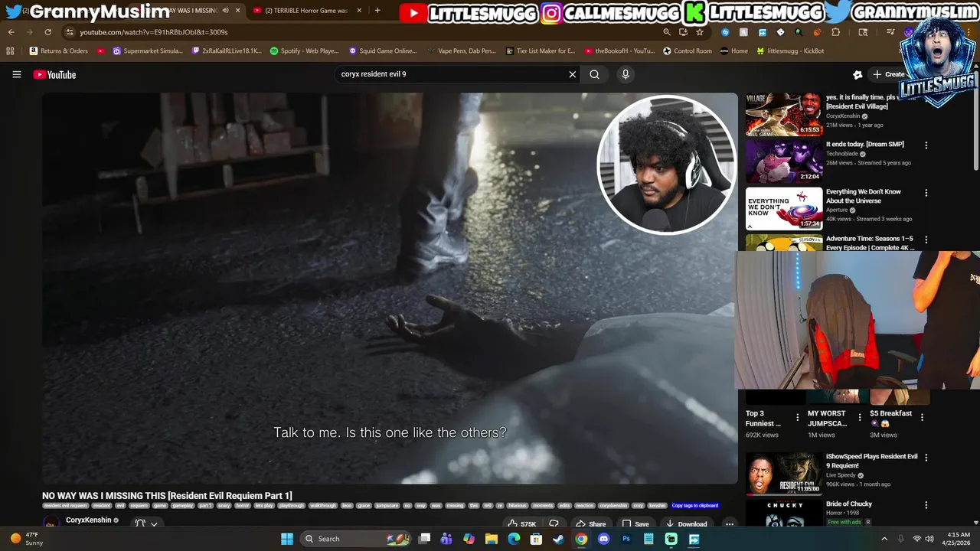
Task: Open Microsoft Teams from the taskbar
Action: pyautogui.click(x=446, y=539)
